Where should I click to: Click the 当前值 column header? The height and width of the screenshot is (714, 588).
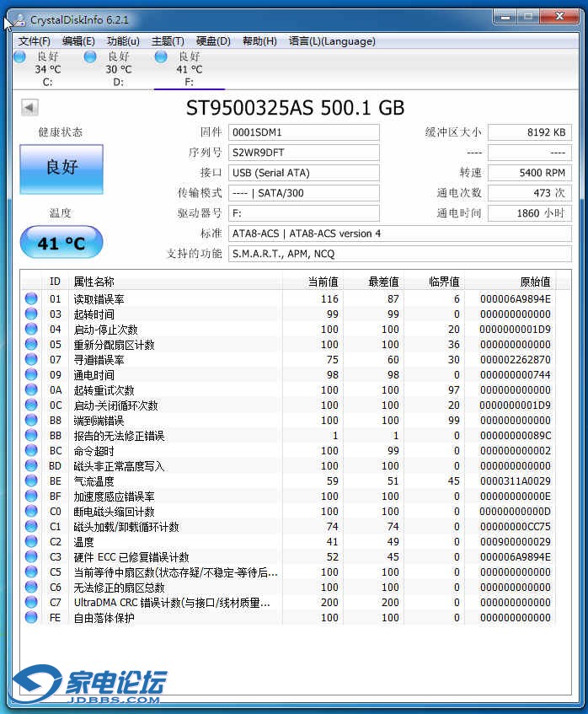coord(313,282)
